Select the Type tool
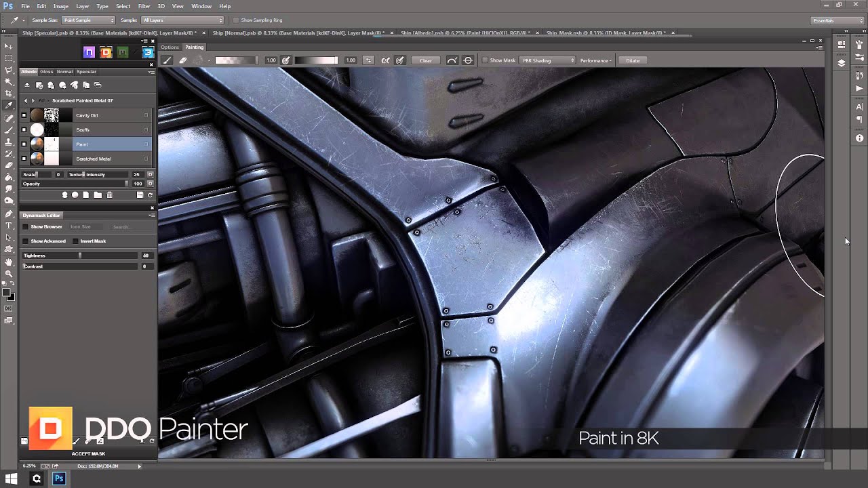Viewport: 868px width, 488px height. click(9, 225)
